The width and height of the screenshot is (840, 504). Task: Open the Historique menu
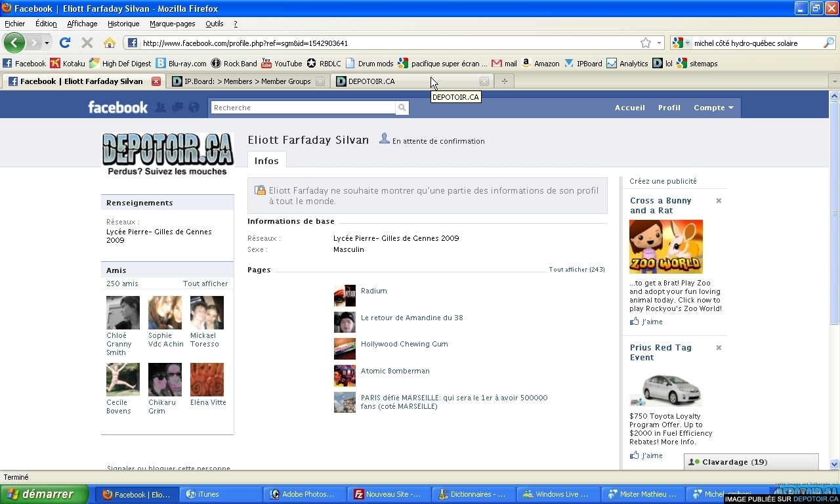(x=123, y=24)
